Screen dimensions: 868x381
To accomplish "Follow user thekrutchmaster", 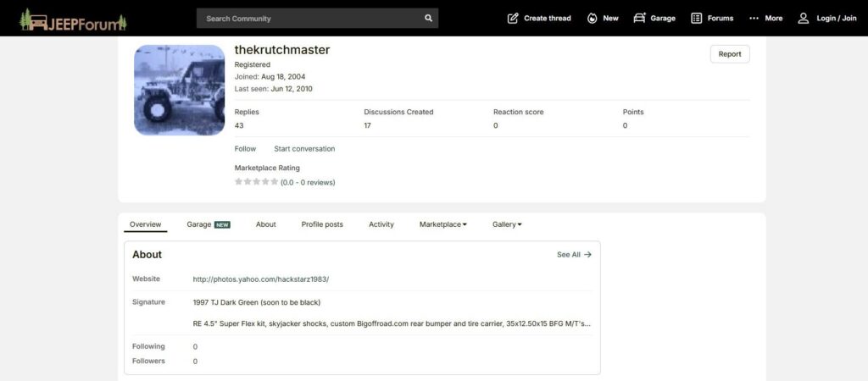I will (x=245, y=149).
